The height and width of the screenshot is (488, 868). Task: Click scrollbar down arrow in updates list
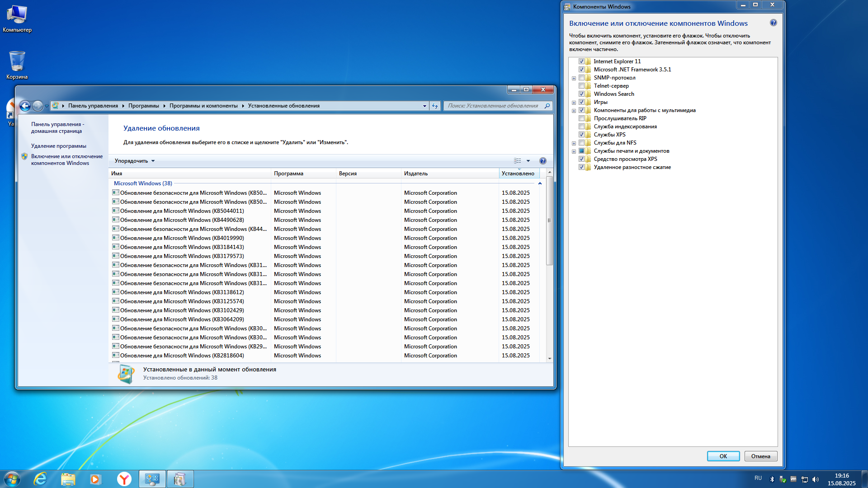click(549, 359)
